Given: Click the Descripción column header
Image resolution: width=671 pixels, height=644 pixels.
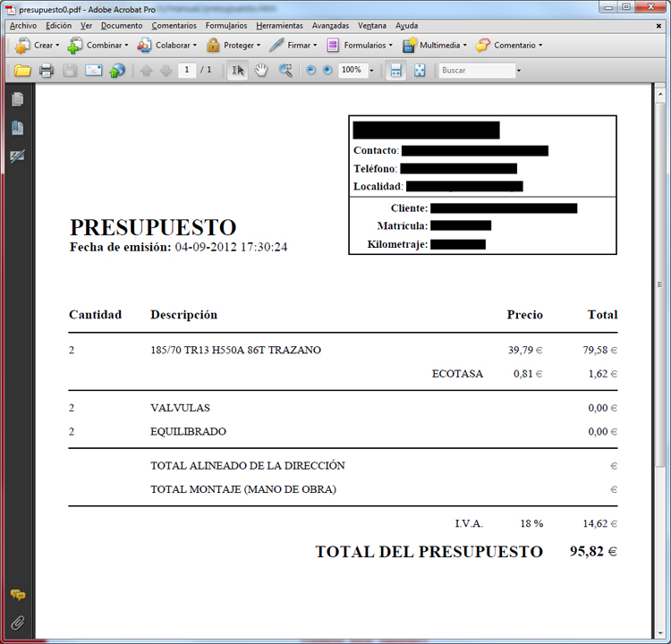Looking at the screenshot, I should [184, 315].
